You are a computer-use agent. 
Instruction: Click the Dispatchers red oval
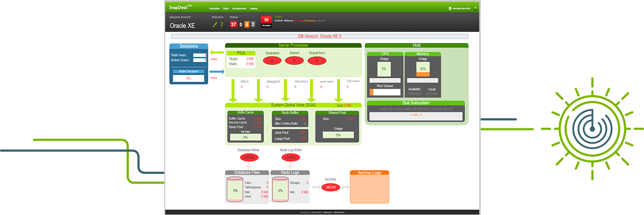tap(317, 60)
